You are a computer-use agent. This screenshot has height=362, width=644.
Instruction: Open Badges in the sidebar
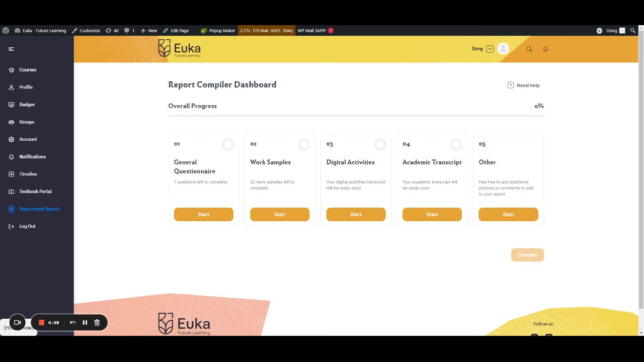(27, 105)
